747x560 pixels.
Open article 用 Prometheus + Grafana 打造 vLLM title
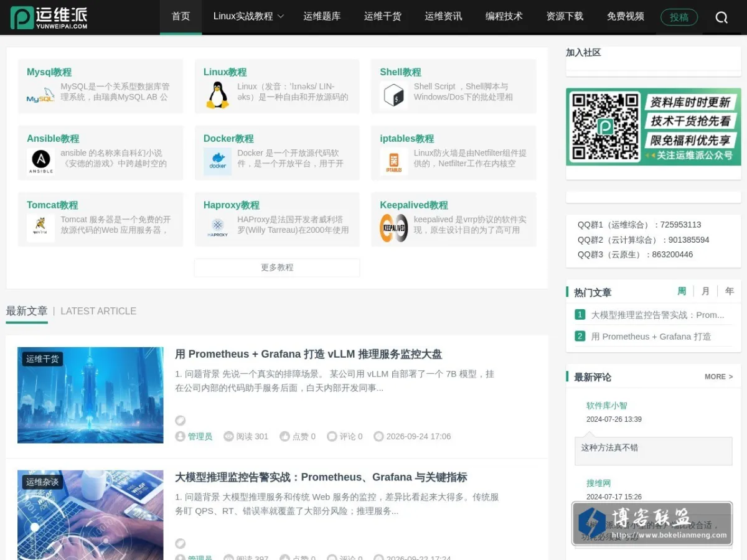309,354
